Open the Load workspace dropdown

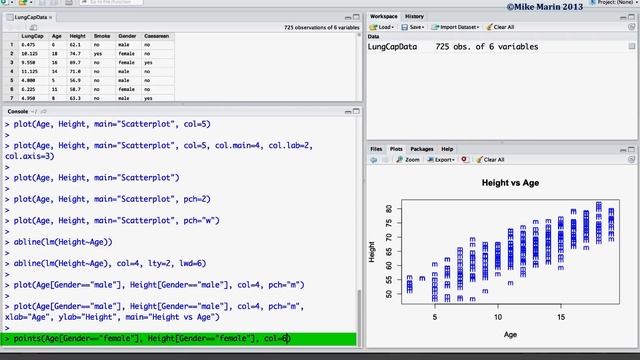tap(382, 27)
